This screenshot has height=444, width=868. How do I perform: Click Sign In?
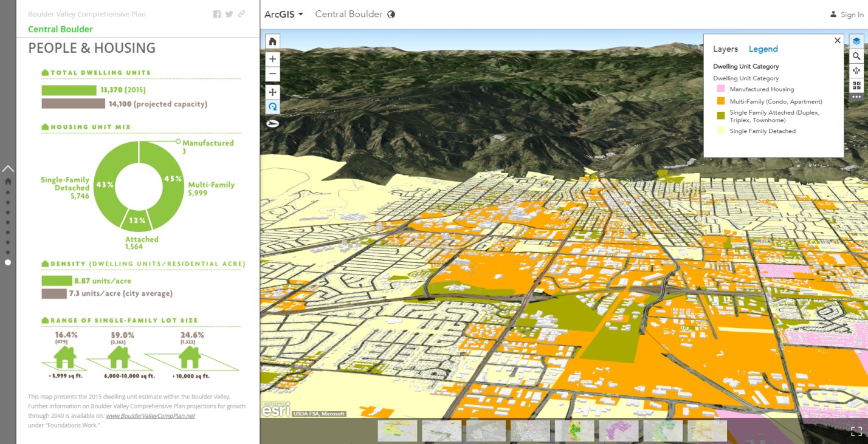(852, 15)
